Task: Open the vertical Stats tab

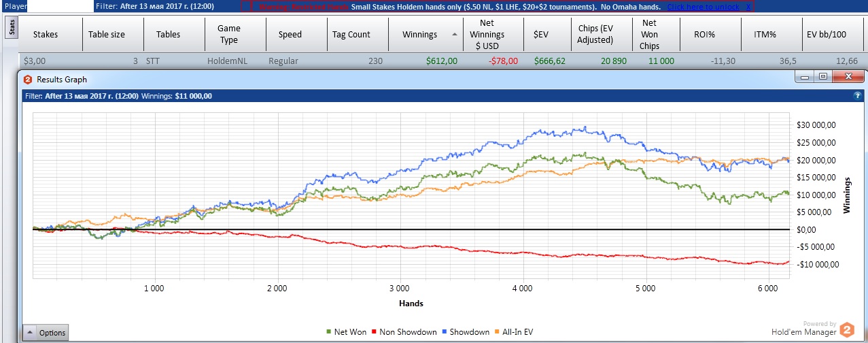Action: pos(11,27)
